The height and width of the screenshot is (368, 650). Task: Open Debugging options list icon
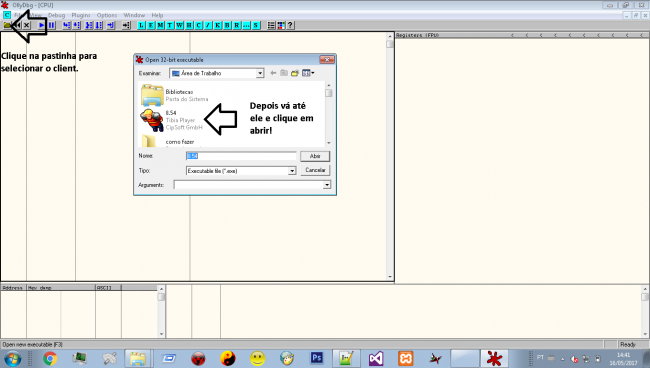(x=271, y=25)
